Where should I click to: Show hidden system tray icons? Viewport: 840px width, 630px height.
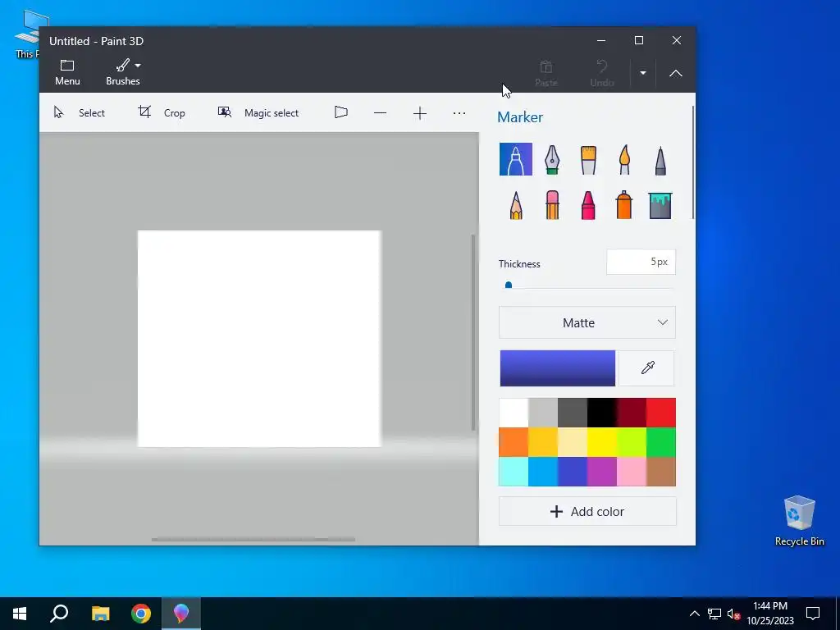coord(694,614)
